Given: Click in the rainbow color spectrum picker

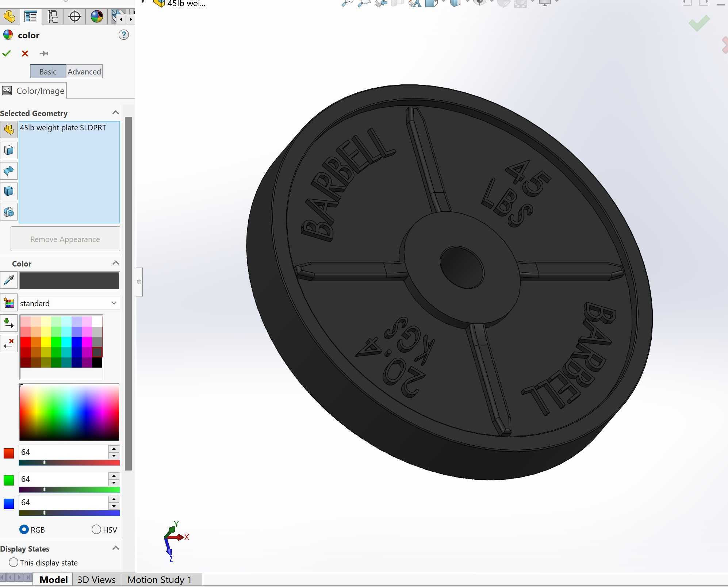Looking at the screenshot, I should [69, 412].
